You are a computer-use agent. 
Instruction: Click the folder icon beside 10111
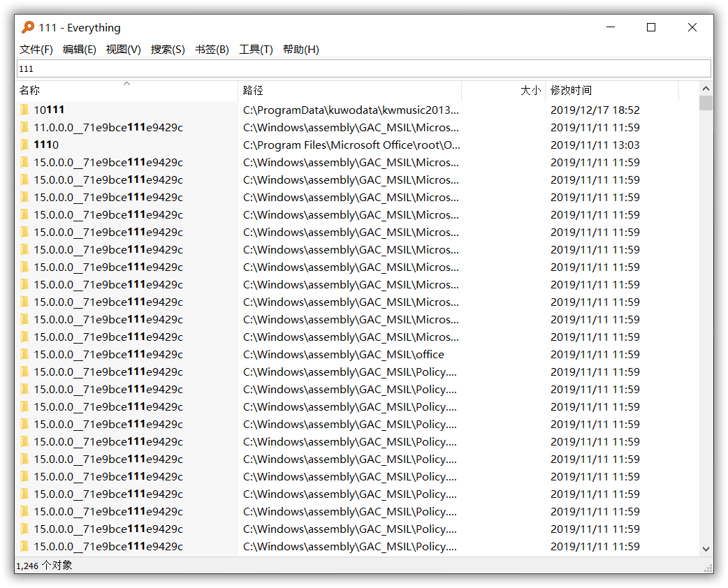pyautogui.click(x=24, y=110)
